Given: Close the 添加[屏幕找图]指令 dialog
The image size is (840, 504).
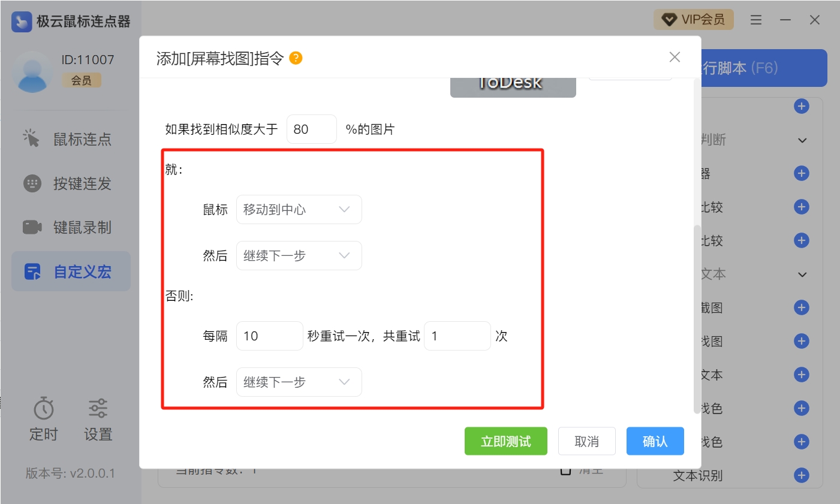Looking at the screenshot, I should tap(675, 57).
